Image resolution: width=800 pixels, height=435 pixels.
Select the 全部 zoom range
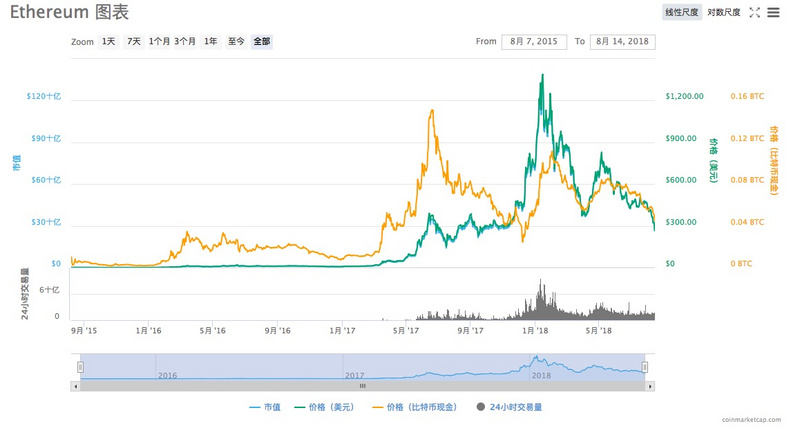point(262,41)
